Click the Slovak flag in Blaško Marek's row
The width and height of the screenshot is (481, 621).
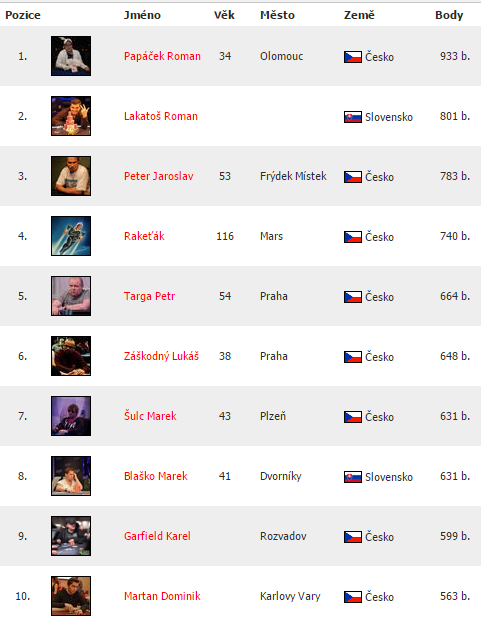pos(353,477)
